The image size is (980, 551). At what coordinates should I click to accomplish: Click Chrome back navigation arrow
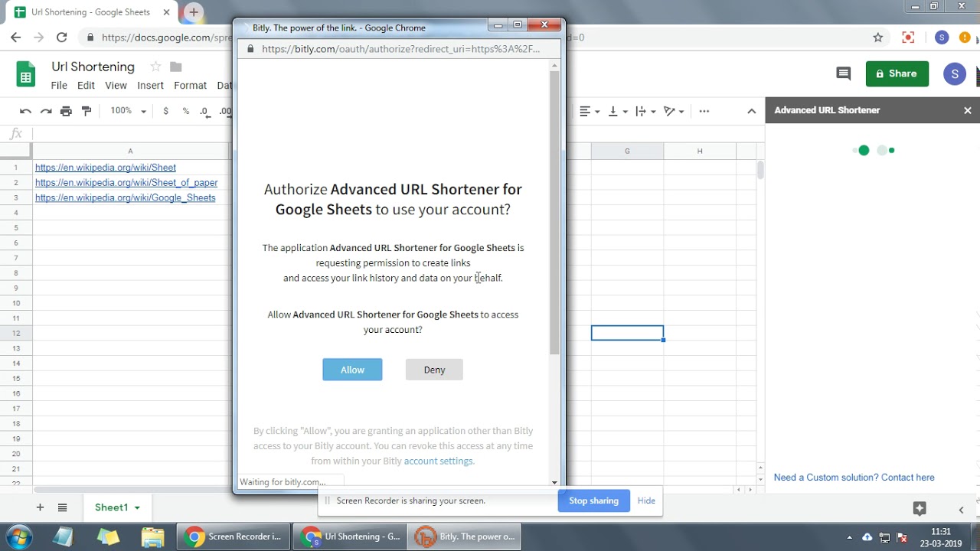[x=16, y=37]
